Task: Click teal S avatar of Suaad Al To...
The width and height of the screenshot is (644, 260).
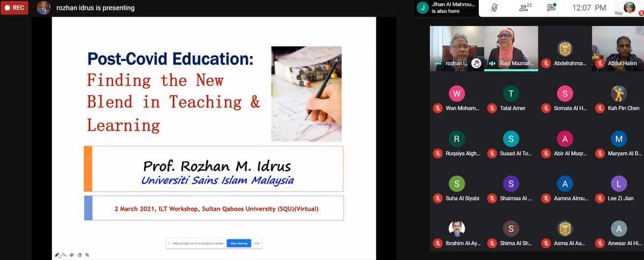Action: [x=511, y=139]
